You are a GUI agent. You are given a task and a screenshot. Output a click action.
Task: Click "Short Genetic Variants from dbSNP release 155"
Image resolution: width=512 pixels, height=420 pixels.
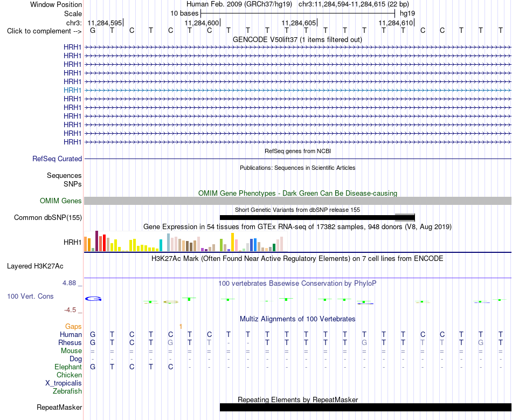297,210
